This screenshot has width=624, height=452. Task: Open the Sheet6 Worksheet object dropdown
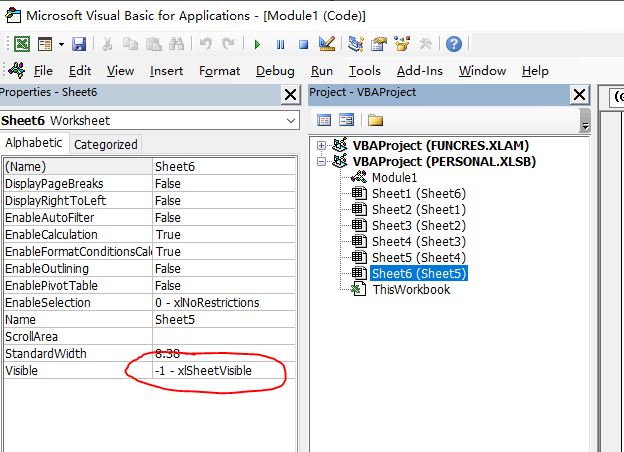[291, 121]
